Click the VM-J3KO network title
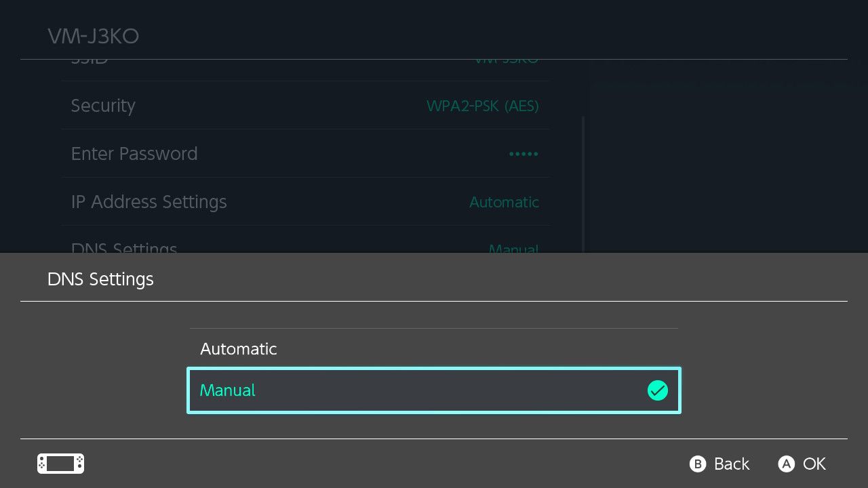 coord(93,36)
